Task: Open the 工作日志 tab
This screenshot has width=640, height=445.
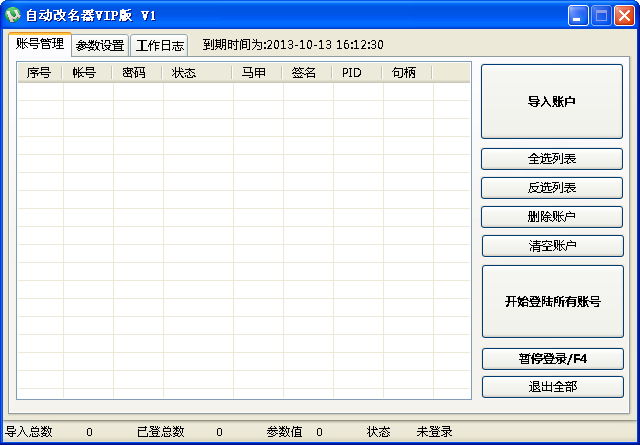Action: pyautogui.click(x=160, y=45)
